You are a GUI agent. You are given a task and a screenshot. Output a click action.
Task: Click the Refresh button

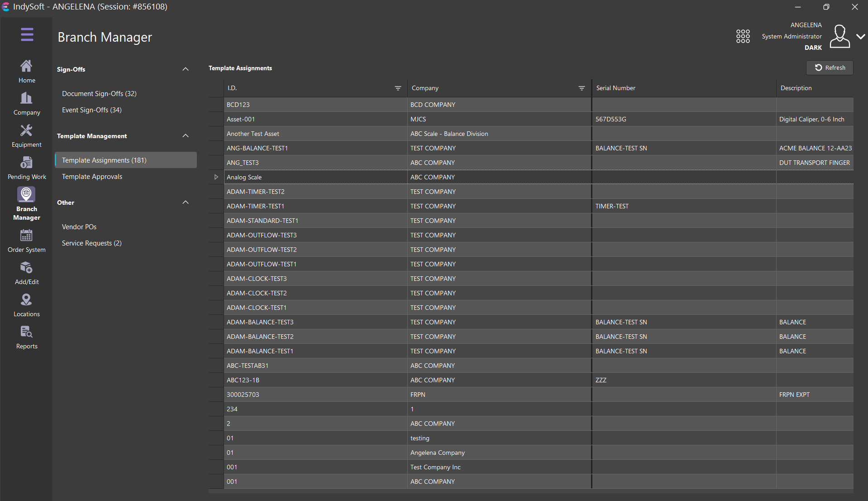[x=830, y=68]
